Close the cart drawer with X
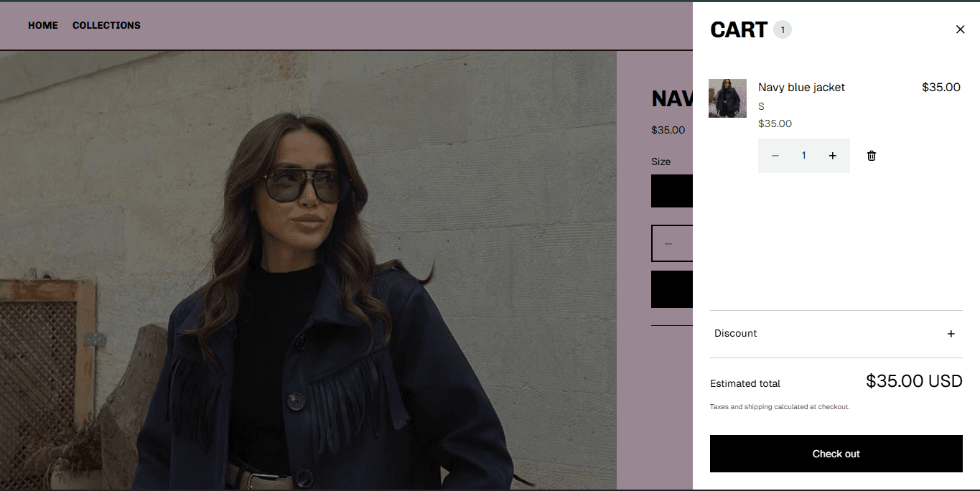Image resolution: width=980 pixels, height=491 pixels. 961,29
